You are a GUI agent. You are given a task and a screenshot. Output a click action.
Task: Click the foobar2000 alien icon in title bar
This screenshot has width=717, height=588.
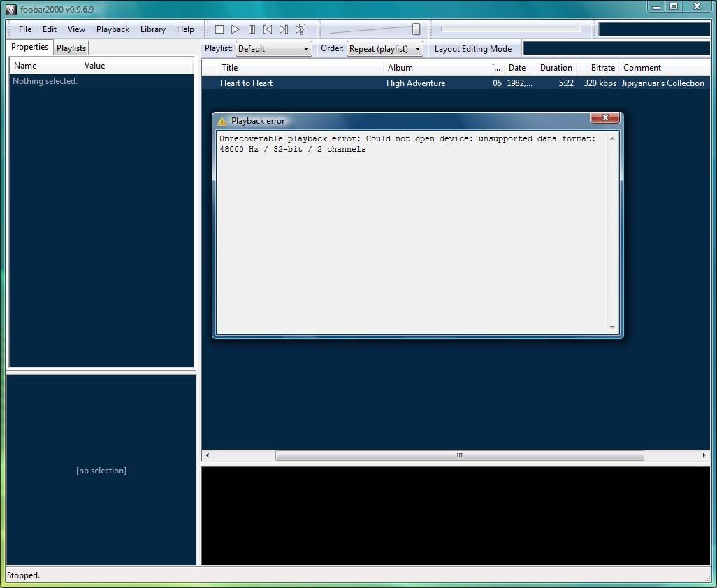click(11, 9)
